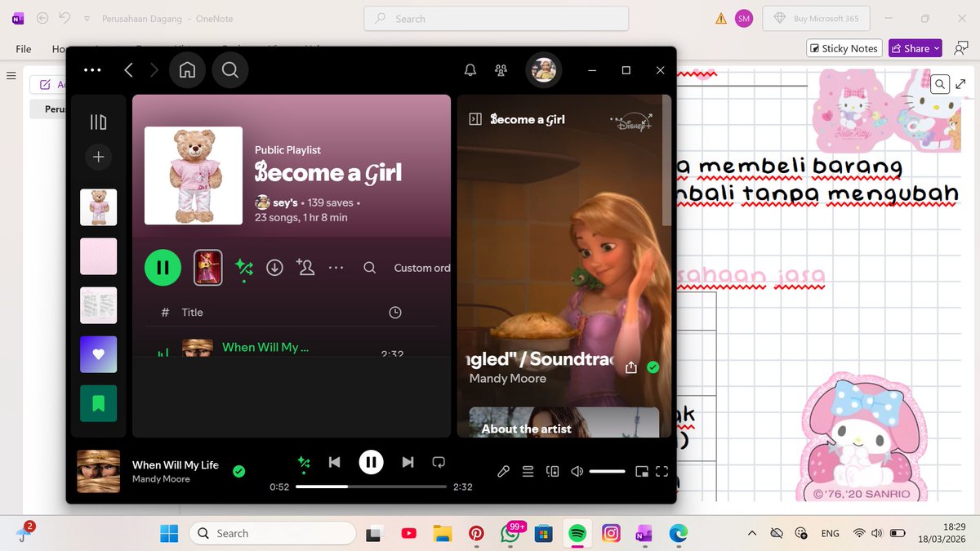980x551 pixels.
Task: Open When Will My Life title in player bar
Action: (176, 464)
